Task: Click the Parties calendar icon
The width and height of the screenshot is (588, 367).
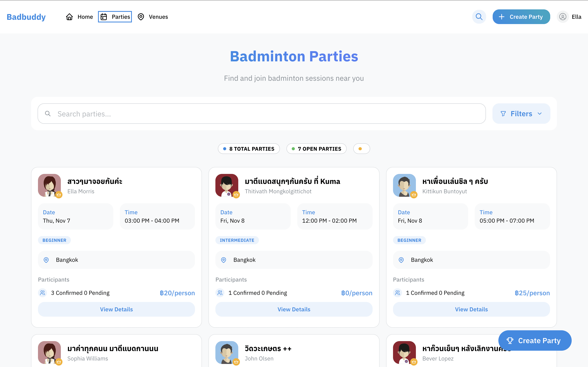Action: [104, 17]
